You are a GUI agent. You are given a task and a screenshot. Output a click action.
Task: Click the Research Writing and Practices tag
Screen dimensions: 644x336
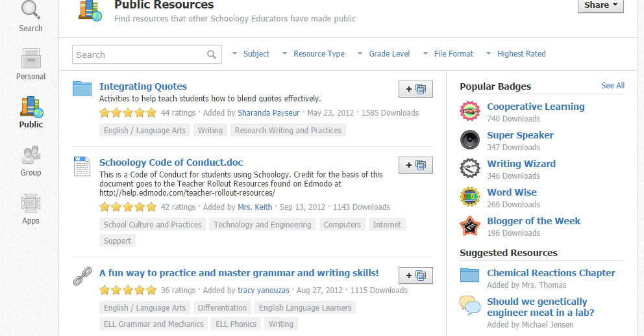[288, 131]
